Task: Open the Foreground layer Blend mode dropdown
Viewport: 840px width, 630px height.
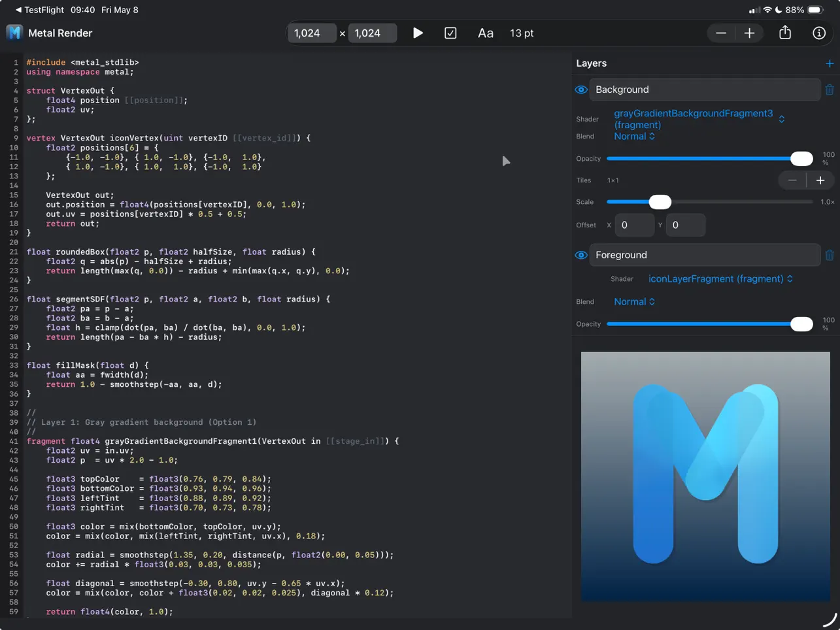Action: click(634, 301)
